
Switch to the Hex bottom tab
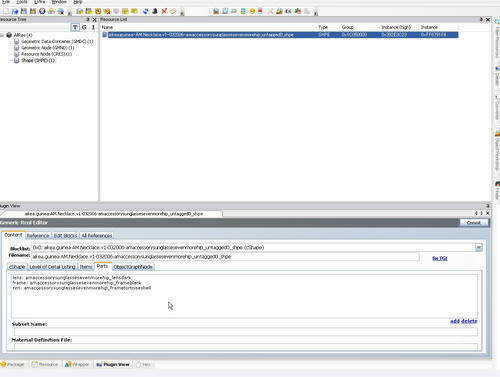[x=143, y=364]
